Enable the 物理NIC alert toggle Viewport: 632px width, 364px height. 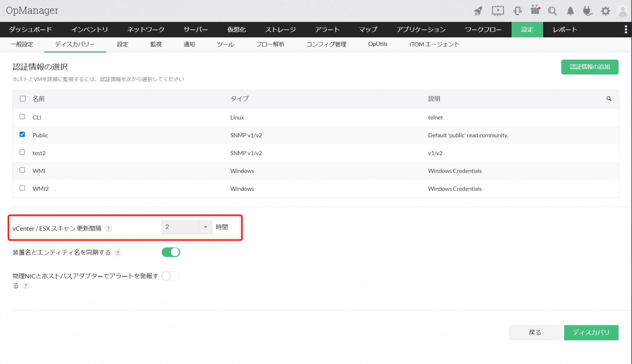[x=171, y=276]
